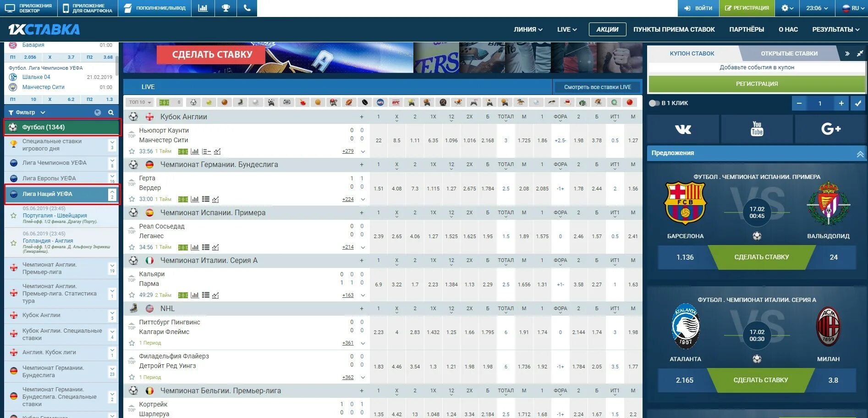
Task: Favorite the Ньюпорт Каунти match with star
Action: pyautogui.click(x=132, y=151)
